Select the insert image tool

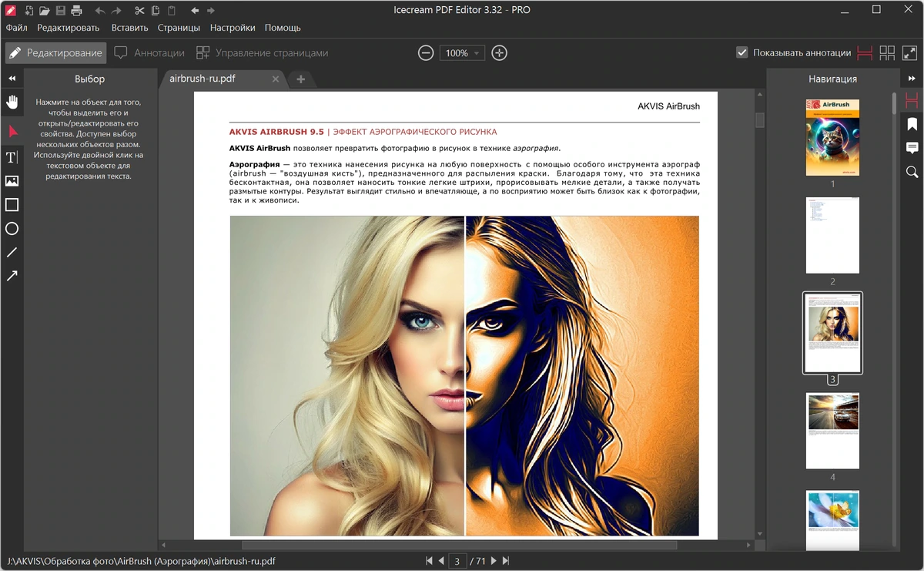[x=12, y=181]
